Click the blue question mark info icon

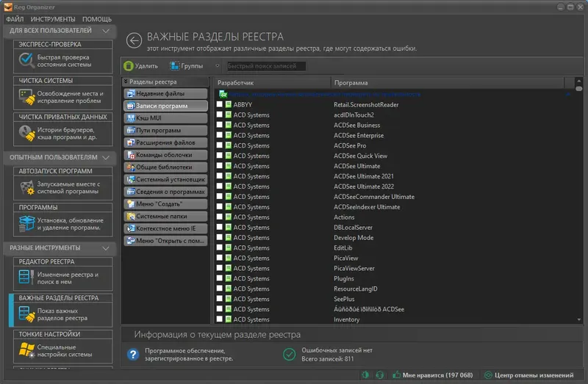[x=133, y=354]
